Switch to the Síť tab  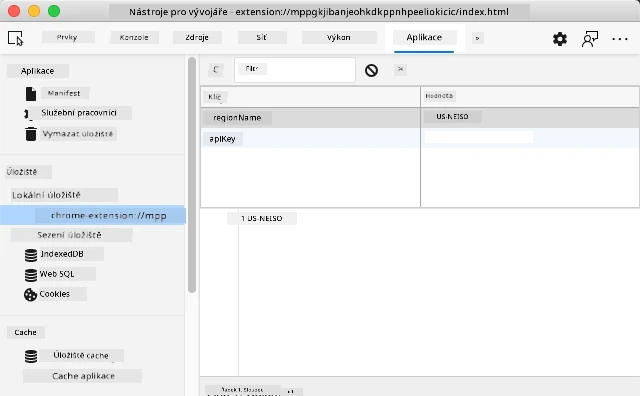[262, 37]
